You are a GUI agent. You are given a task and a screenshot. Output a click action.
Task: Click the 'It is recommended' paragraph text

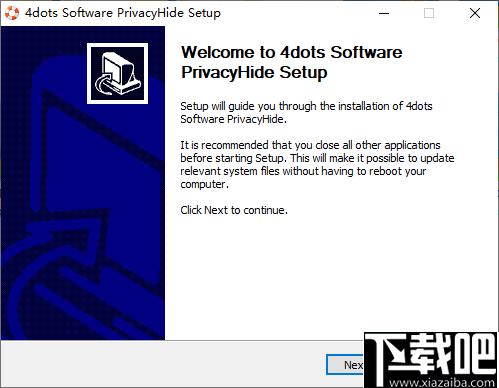[x=317, y=164]
